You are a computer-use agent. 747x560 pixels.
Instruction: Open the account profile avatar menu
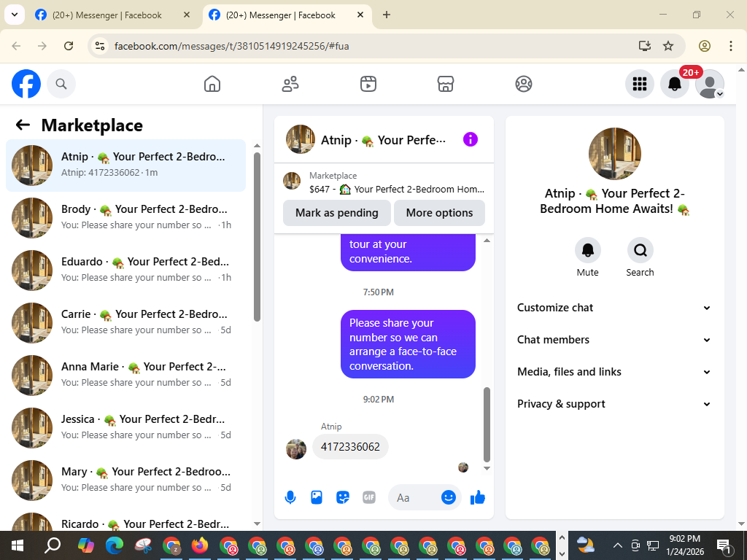(709, 84)
